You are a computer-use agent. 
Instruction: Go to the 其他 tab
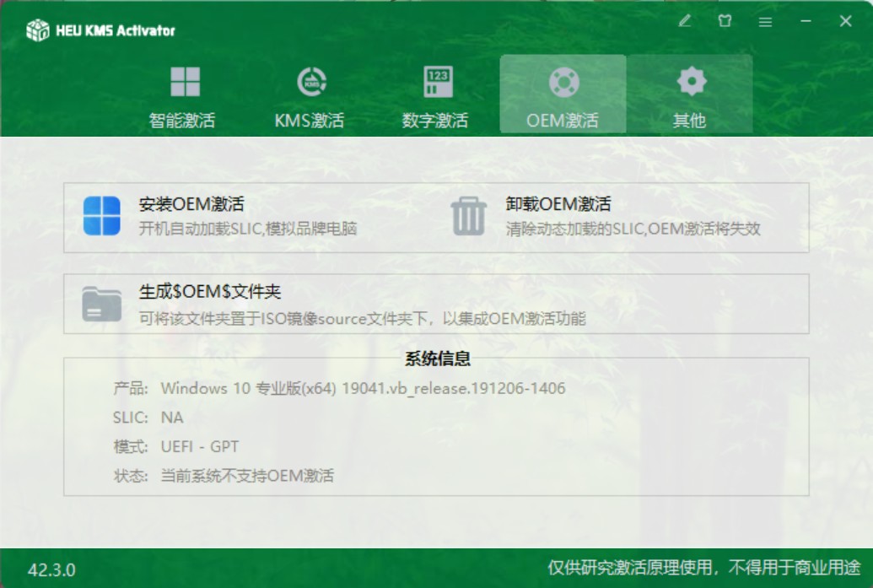[x=690, y=94]
